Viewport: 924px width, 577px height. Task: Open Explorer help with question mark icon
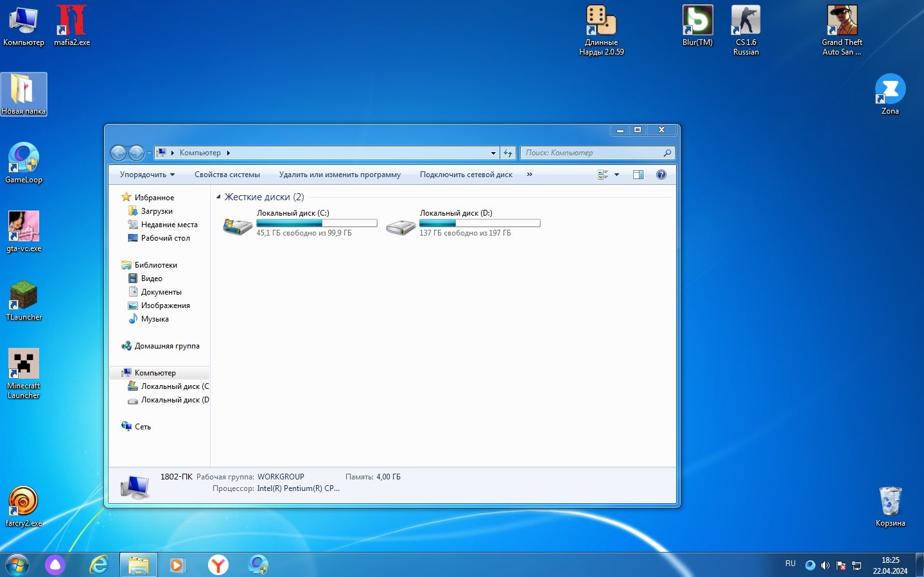[661, 175]
